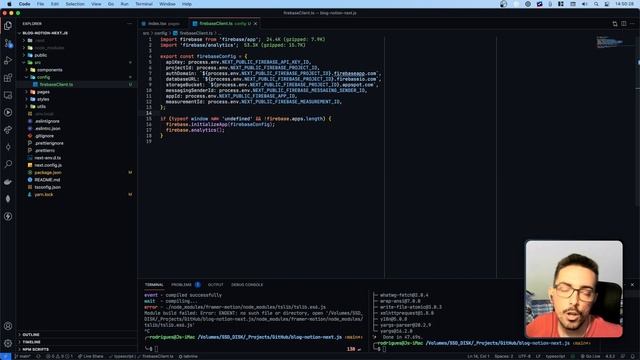This screenshot has width=640, height=360.
Task: Expand the styles folder
Action: click(x=76, y=99)
